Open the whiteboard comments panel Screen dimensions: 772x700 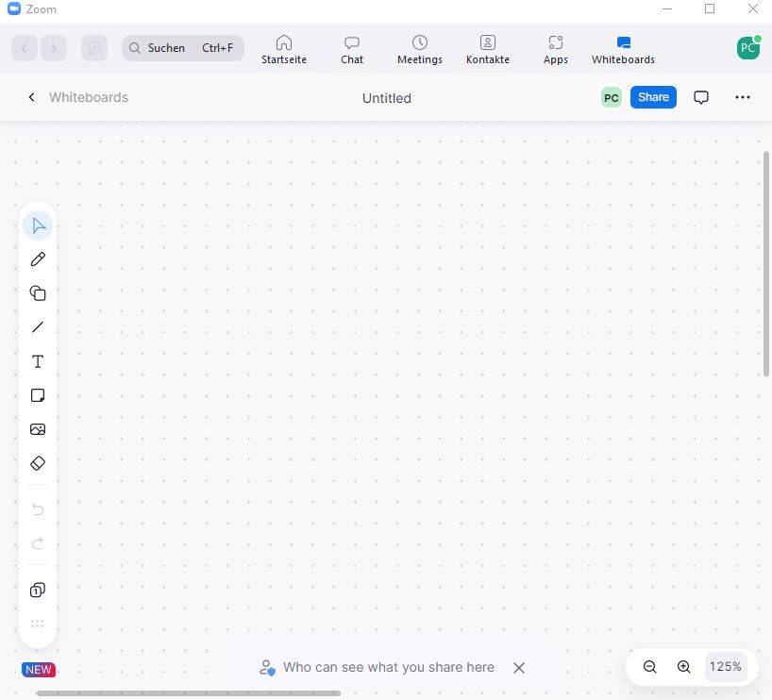tap(701, 96)
